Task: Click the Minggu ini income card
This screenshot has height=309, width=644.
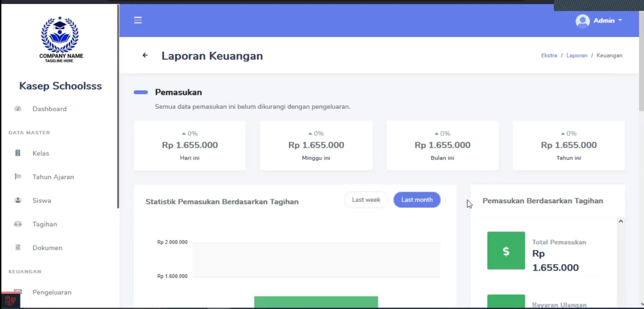Action: [316, 145]
